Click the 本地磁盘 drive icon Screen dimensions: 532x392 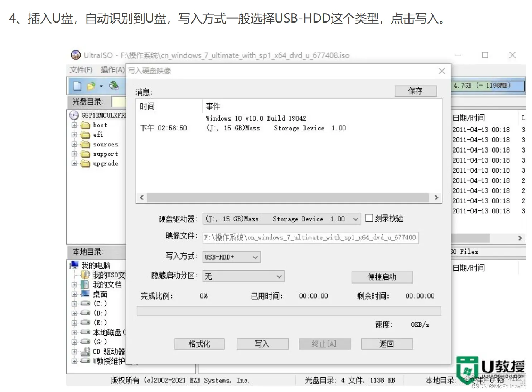[x=85, y=332]
